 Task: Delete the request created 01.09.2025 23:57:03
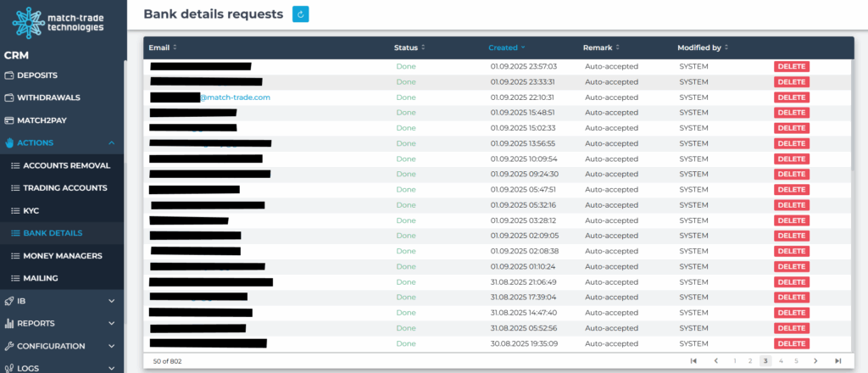[x=791, y=66]
